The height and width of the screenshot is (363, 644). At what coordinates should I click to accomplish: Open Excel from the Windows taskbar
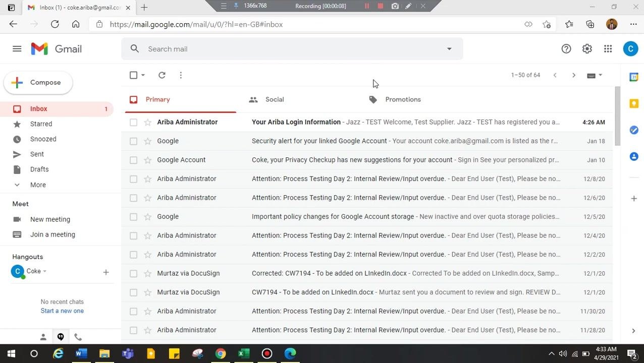[243, 354]
